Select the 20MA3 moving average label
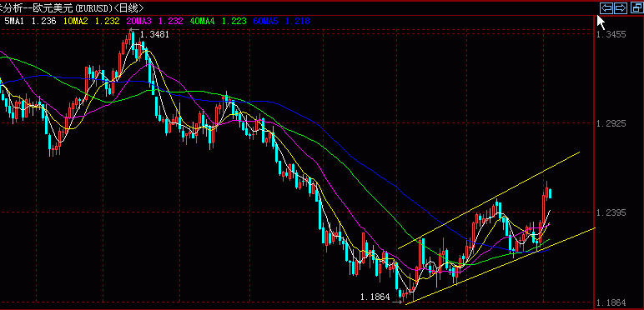Image resolution: width=644 pixels, height=310 pixels. pos(139,22)
